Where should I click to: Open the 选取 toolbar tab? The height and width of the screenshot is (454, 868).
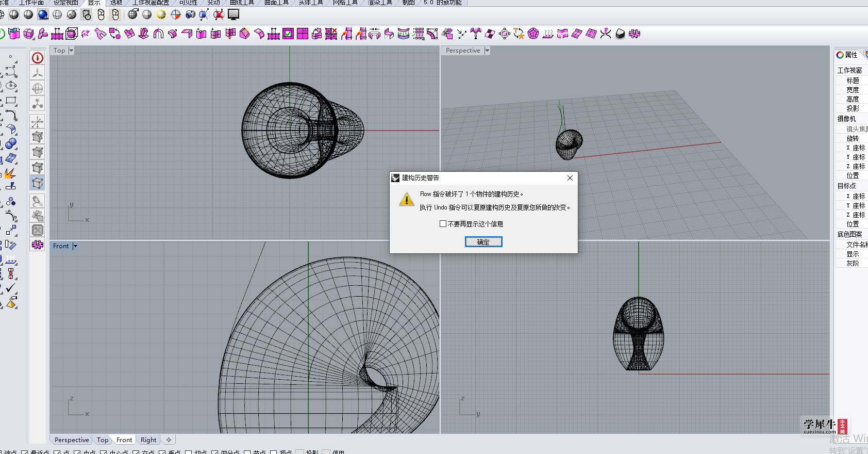click(x=116, y=3)
